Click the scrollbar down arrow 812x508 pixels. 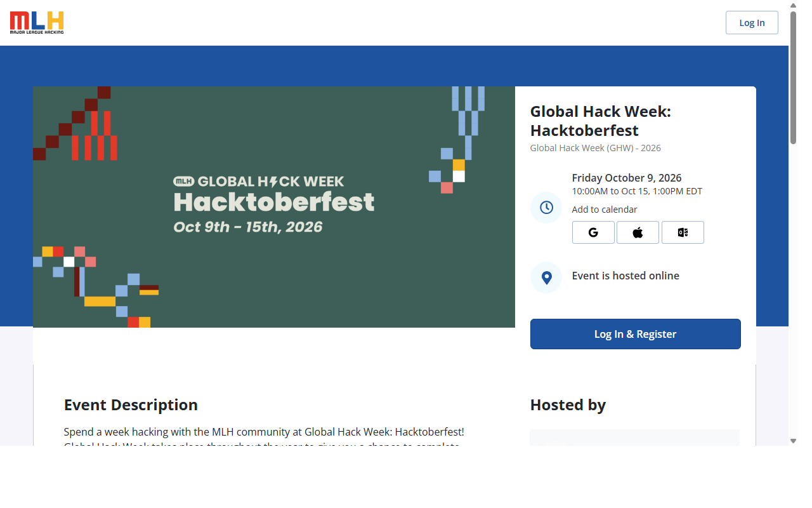[x=793, y=441]
